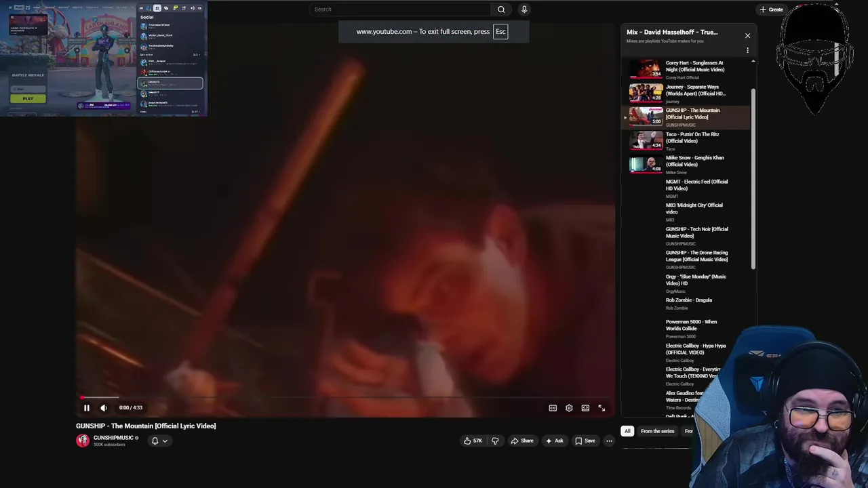Open the Fortnite exit/logout arrow icon
868x488 pixels.
[x=193, y=8]
